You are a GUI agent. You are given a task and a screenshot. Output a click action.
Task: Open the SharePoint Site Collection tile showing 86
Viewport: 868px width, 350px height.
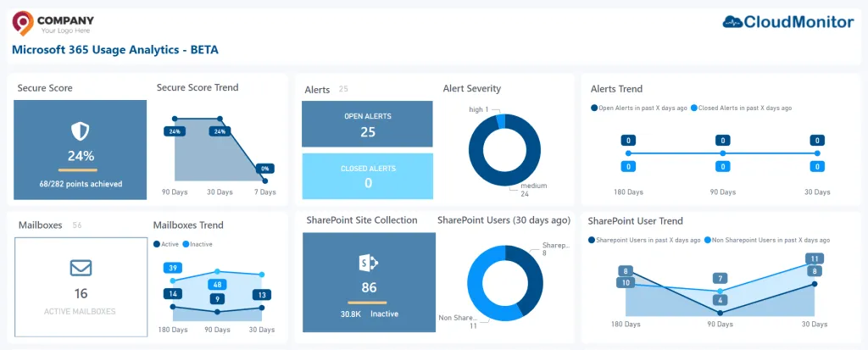pos(370,282)
